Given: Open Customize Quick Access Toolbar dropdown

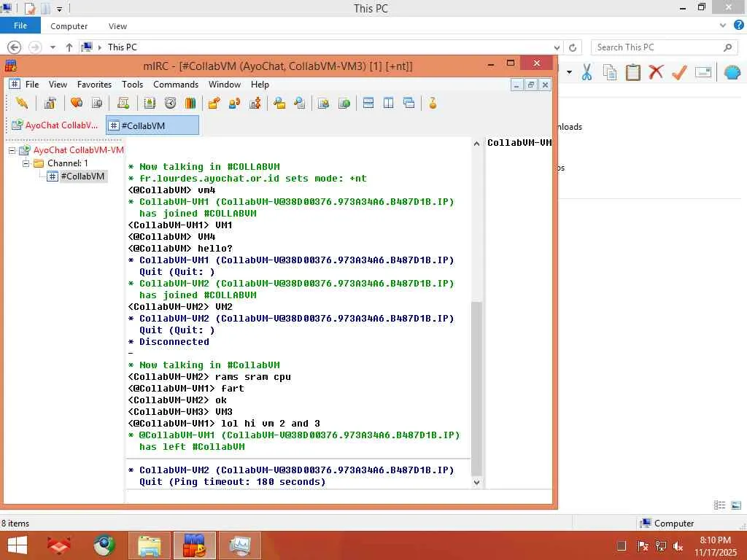Looking at the screenshot, I should (59, 9).
